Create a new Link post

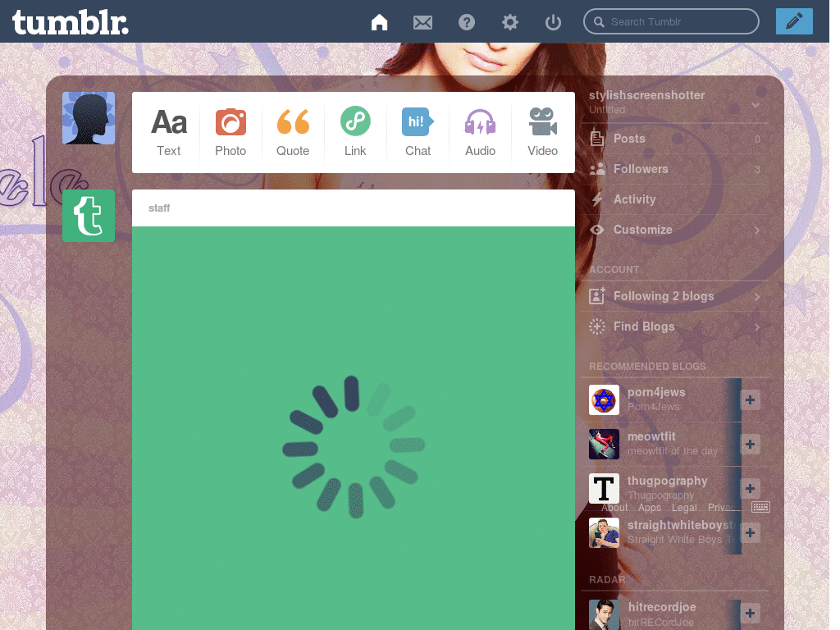pos(355,132)
